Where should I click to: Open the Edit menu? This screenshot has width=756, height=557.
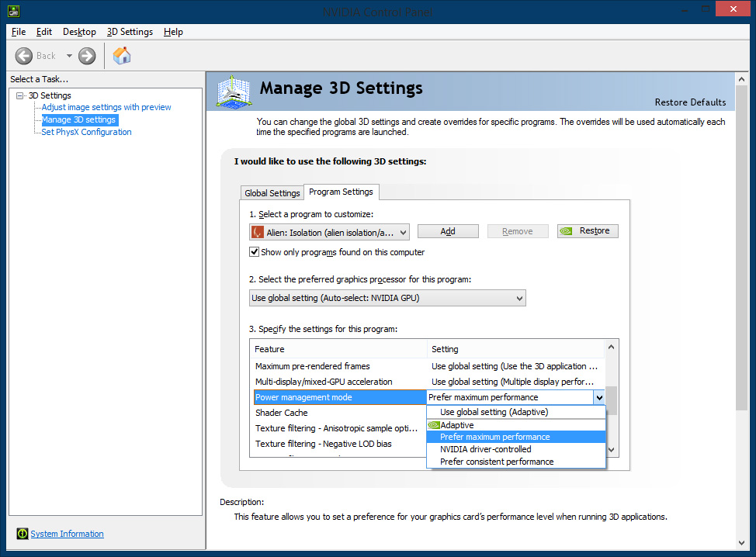click(44, 32)
